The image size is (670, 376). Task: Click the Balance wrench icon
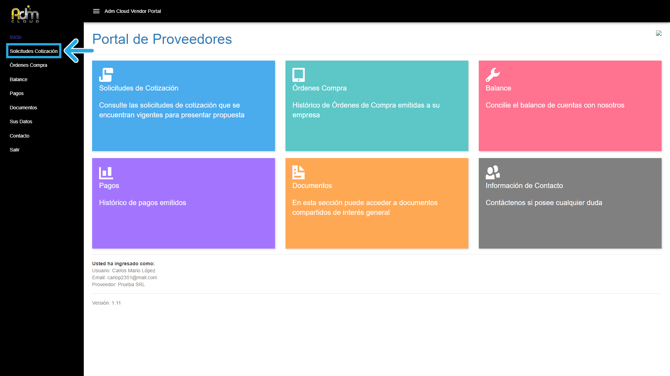493,75
